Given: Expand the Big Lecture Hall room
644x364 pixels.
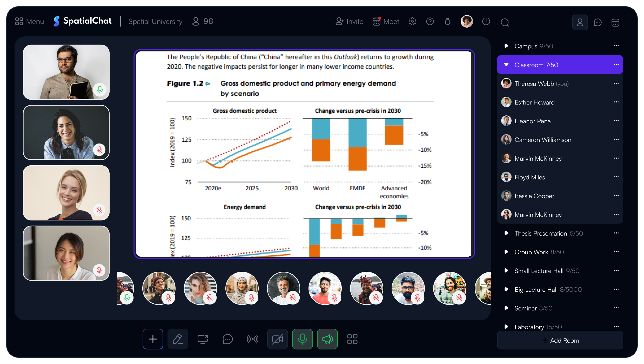Looking at the screenshot, I should [506, 289].
